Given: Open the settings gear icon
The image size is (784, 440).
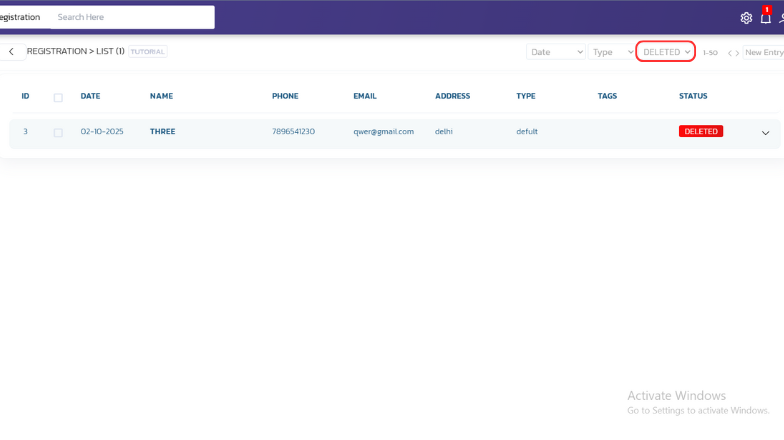Looking at the screenshot, I should [746, 18].
